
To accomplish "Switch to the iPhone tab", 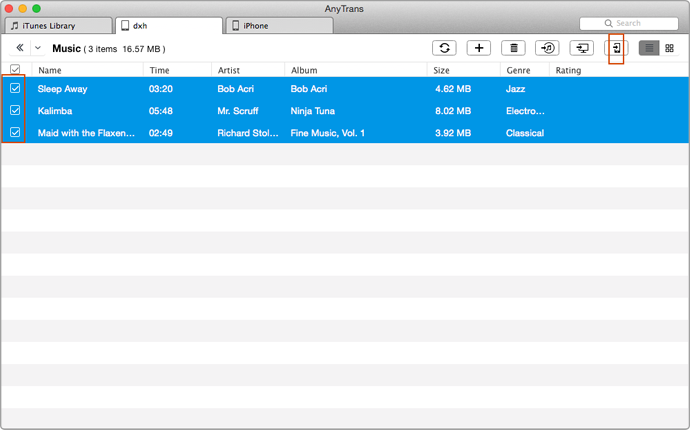I will (279, 26).
